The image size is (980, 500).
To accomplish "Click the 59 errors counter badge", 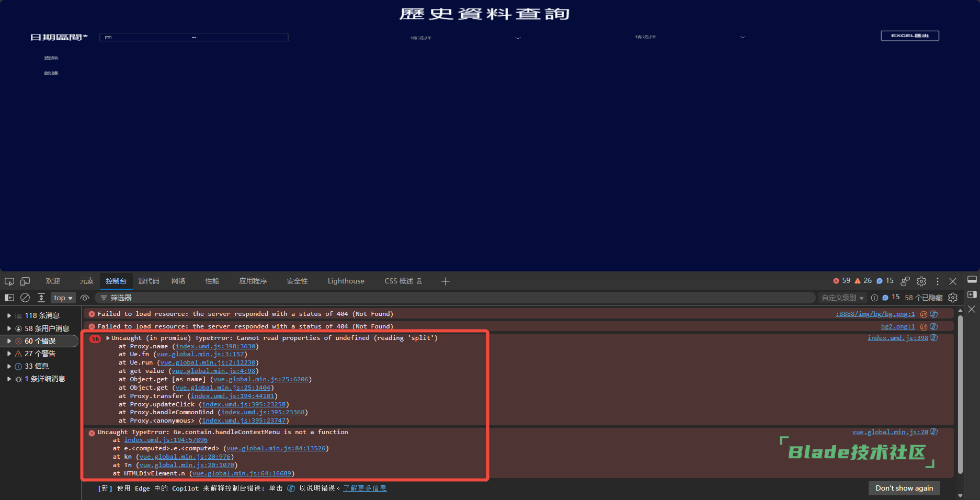I will pyautogui.click(x=842, y=281).
